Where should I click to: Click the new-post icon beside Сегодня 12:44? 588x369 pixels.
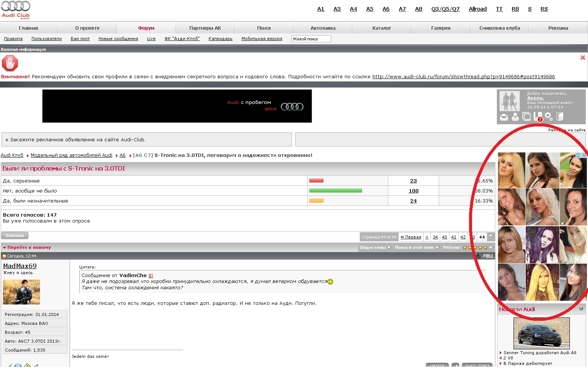pyautogui.click(x=4, y=256)
